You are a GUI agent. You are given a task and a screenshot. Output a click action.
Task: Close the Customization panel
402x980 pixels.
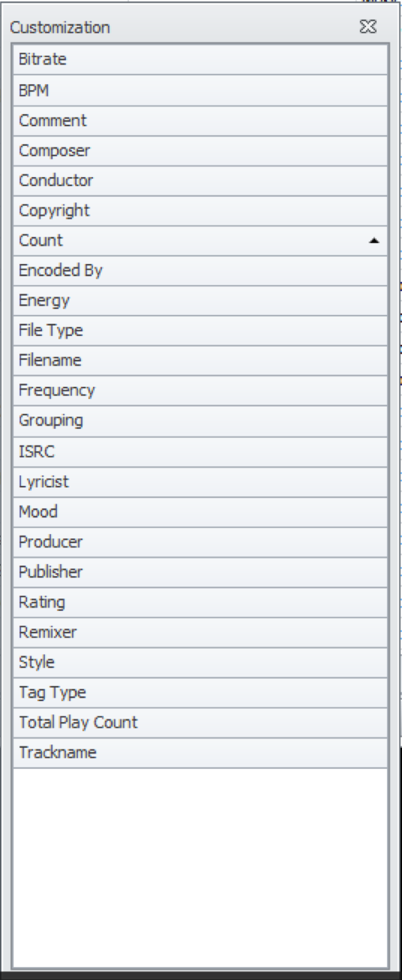point(367,27)
